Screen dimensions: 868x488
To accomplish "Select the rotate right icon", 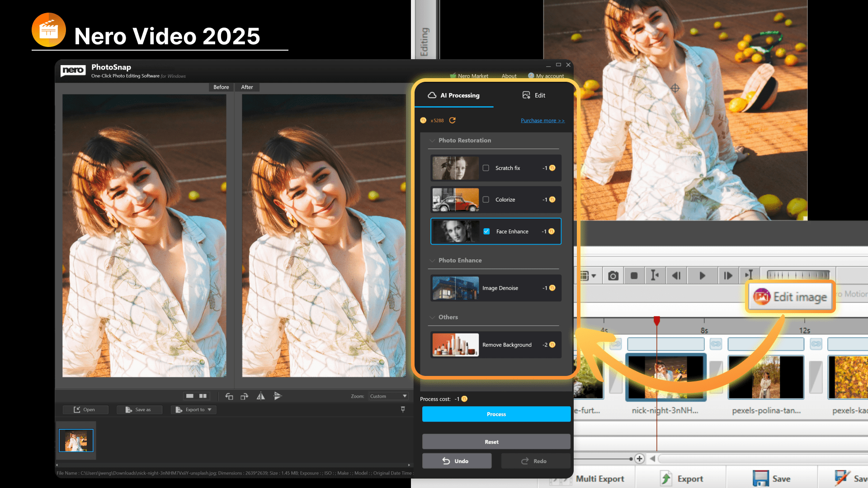I will (244, 396).
